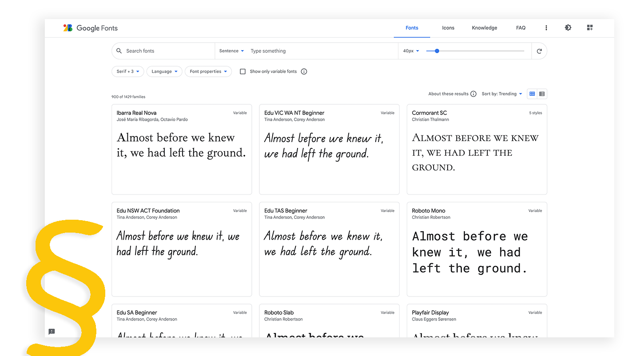Click info icon next to About these results
This screenshot has width=644, height=356.
[x=473, y=94]
